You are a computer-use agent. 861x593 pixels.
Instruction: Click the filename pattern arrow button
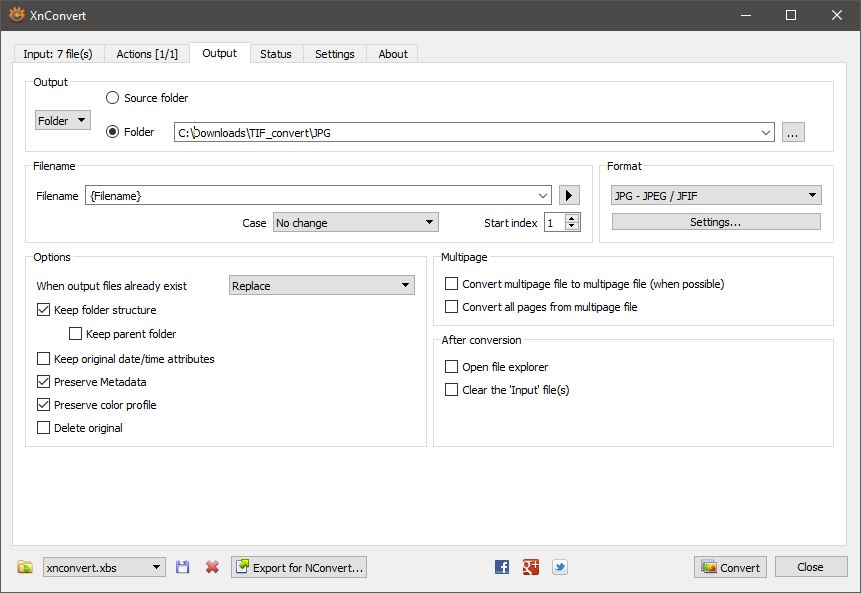[x=569, y=196]
